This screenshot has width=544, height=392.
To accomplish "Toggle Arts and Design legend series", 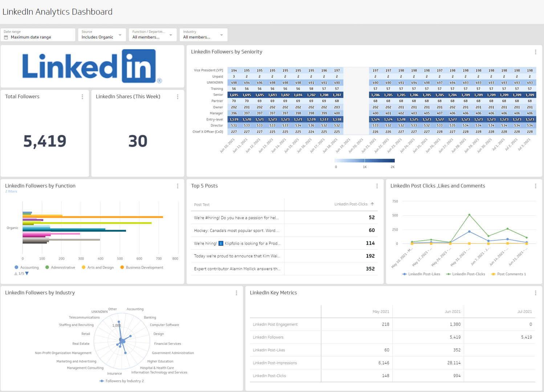I will coord(98,268).
